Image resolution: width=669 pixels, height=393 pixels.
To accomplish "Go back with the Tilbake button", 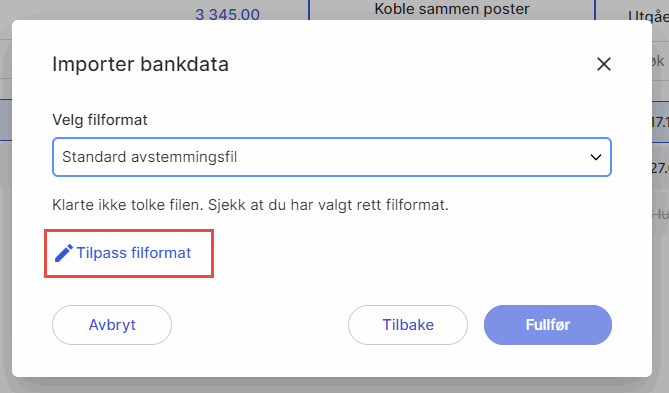I will click(x=408, y=325).
